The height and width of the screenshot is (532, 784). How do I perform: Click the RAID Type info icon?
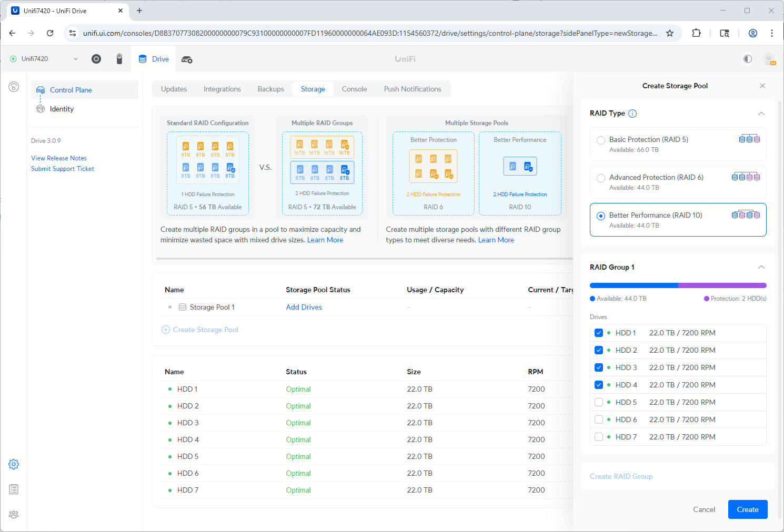(632, 114)
